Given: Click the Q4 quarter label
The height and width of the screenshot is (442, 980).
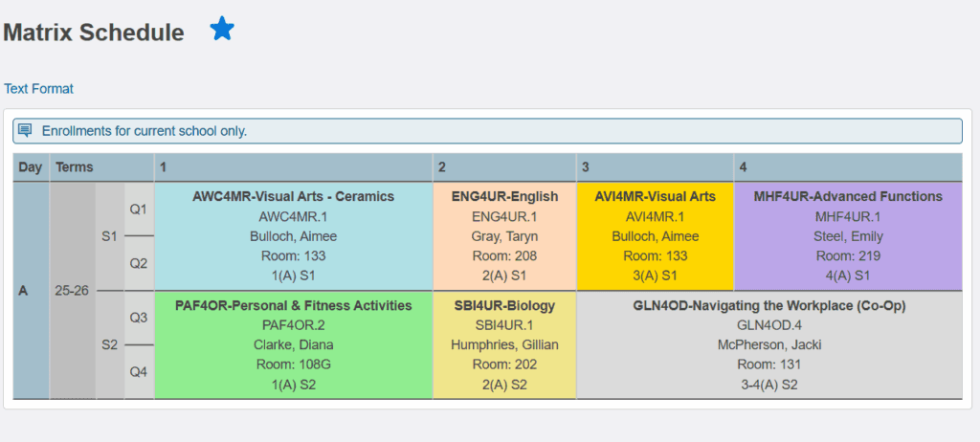Looking at the screenshot, I should (x=138, y=372).
